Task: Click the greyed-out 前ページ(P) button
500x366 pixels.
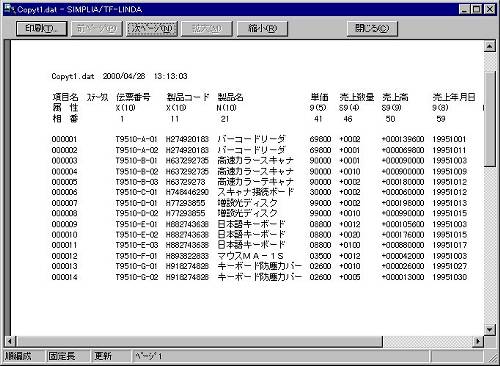Action: point(97,29)
